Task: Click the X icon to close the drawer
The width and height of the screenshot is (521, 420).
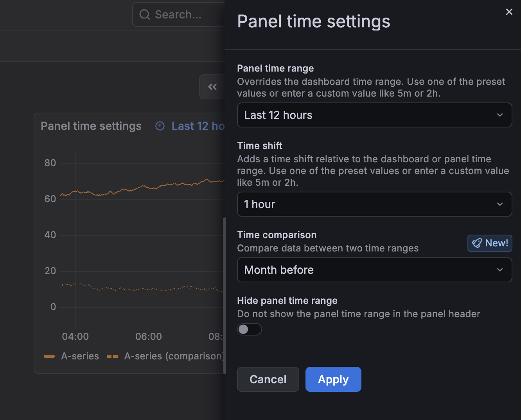Action: [x=509, y=12]
